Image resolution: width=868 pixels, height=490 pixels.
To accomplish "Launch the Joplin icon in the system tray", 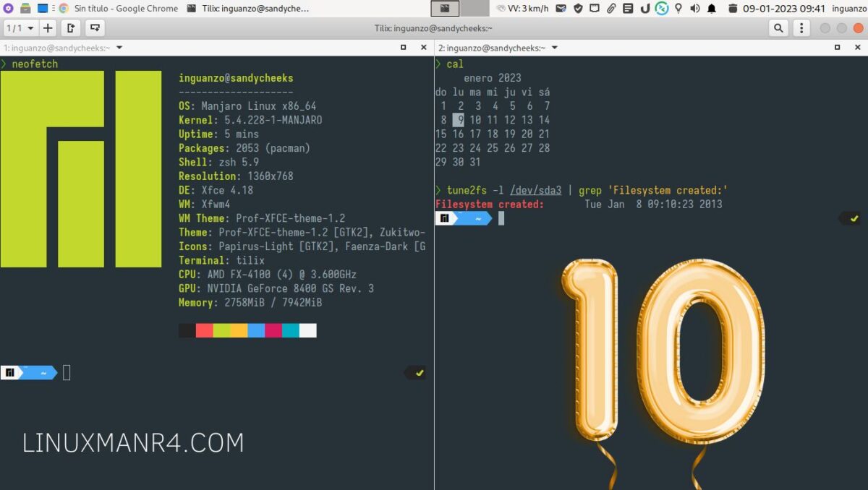I will (646, 8).
